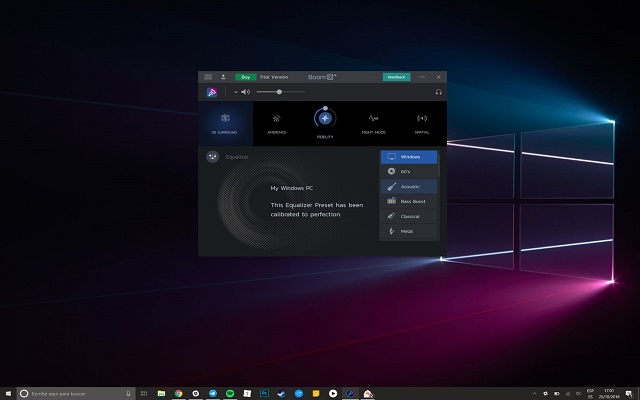
Task: Open the hamburger menu in Boom 3D
Action: (x=208, y=77)
